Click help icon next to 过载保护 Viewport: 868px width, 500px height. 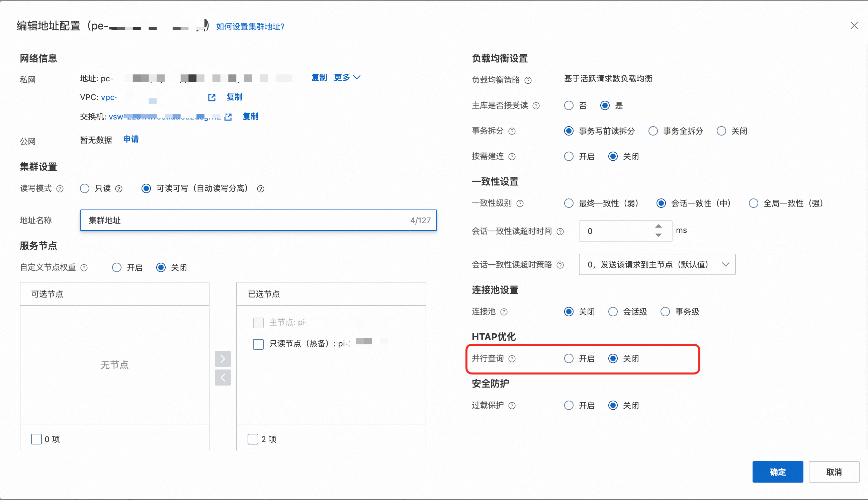click(x=512, y=406)
